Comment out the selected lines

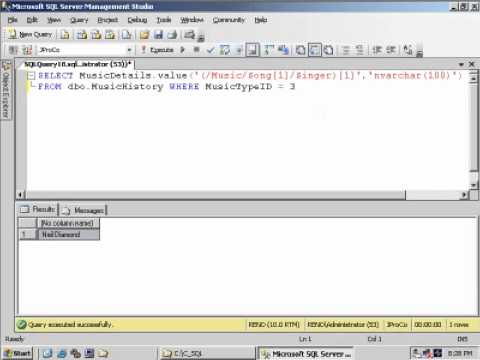tap(346, 50)
